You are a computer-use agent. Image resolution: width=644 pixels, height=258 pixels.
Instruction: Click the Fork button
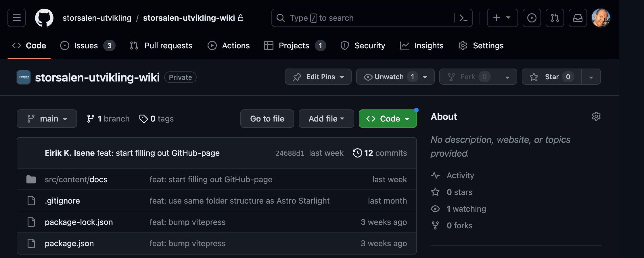[469, 77]
